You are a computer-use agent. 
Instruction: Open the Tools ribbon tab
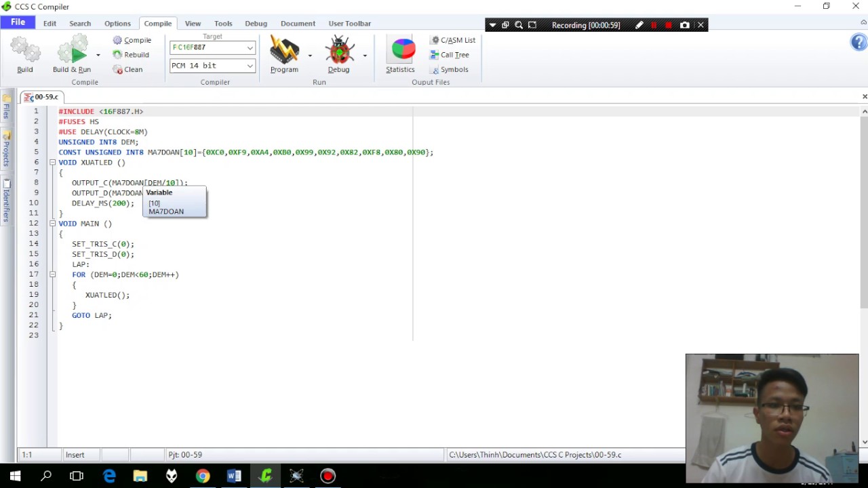[223, 23]
